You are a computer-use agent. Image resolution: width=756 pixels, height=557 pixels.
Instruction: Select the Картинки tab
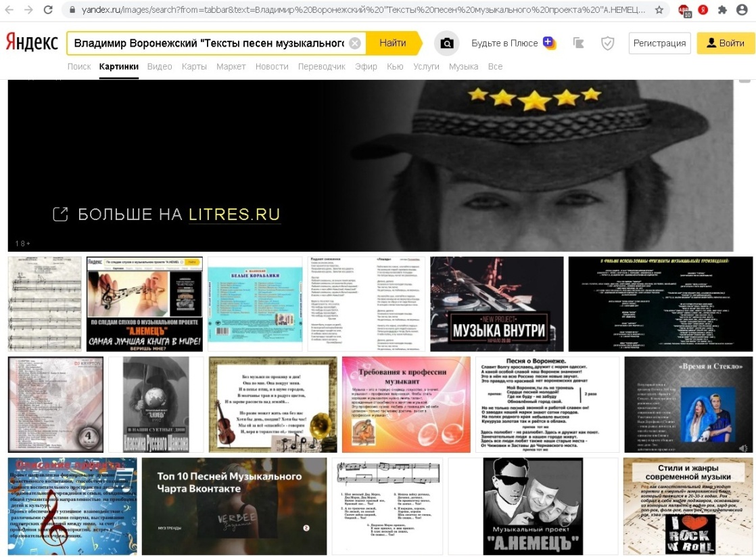coord(118,66)
